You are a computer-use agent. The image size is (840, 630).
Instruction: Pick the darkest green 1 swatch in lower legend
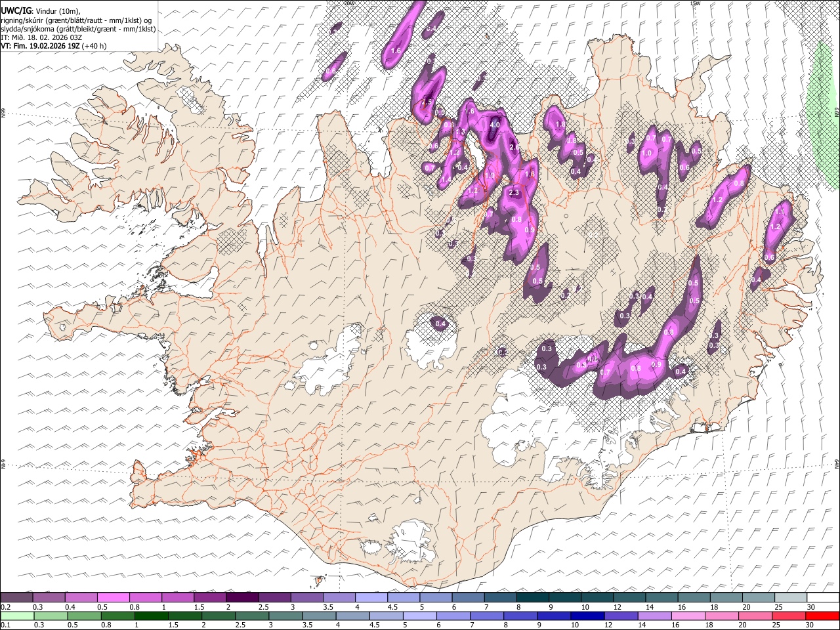[x=152, y=616]
